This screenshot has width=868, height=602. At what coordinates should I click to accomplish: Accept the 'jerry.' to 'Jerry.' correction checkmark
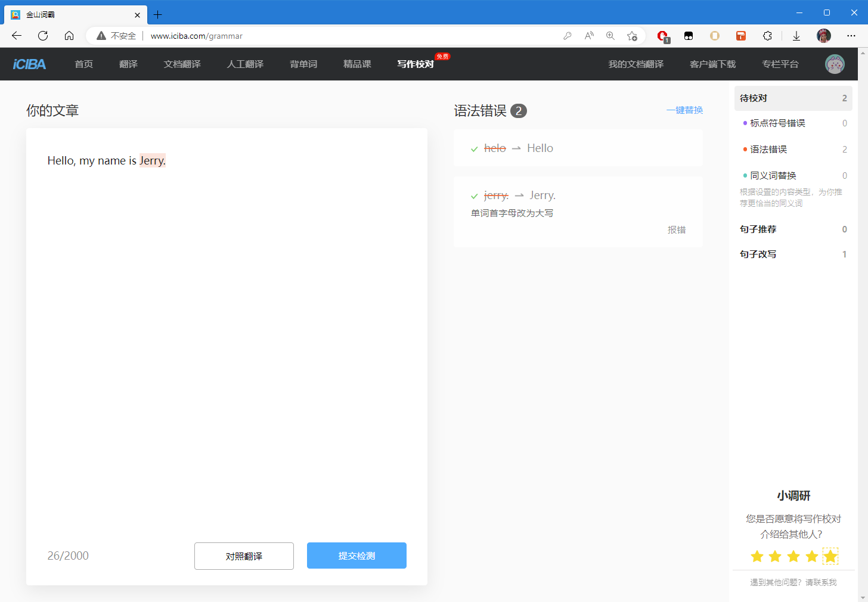pos(475,196)
